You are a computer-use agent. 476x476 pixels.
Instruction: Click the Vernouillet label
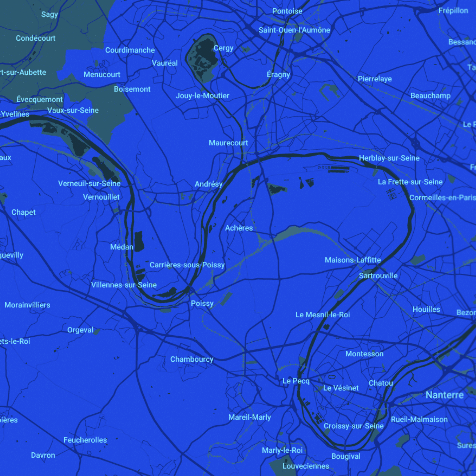point(101,197)
